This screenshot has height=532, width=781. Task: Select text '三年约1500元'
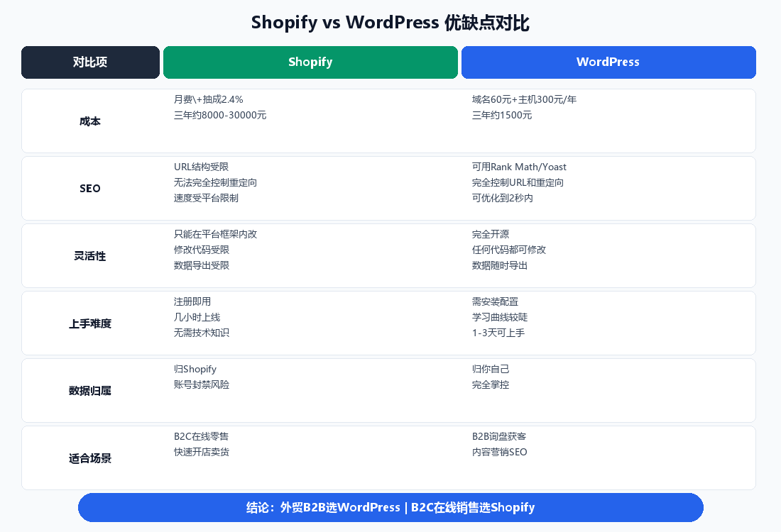(501, 115)
